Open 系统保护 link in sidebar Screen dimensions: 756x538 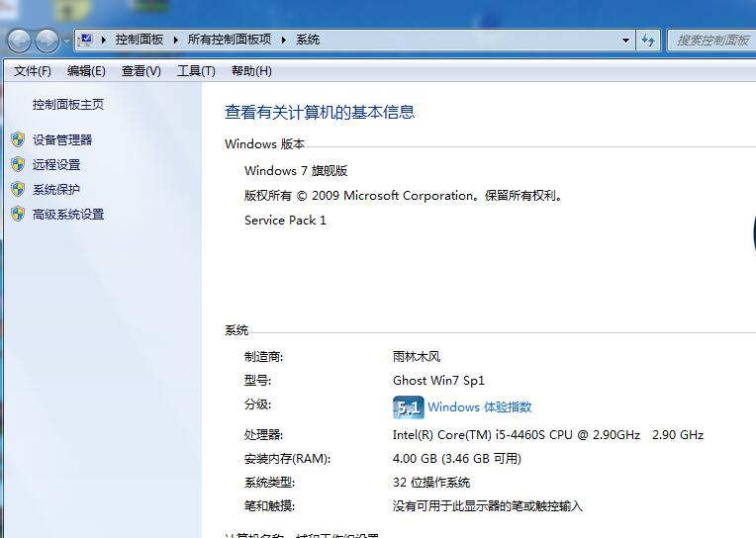(x=56, y=190)
